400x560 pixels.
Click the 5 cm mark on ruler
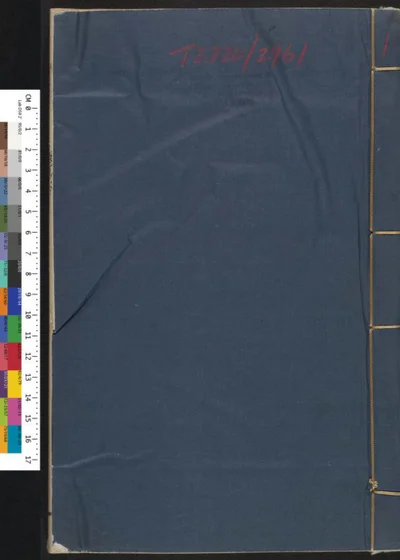28,211
